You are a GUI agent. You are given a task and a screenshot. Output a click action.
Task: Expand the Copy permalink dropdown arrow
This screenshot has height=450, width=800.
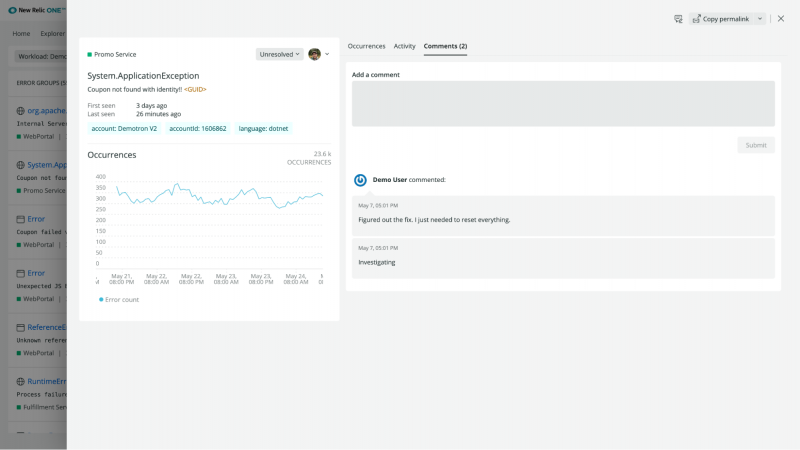click(x=760, y=19)
